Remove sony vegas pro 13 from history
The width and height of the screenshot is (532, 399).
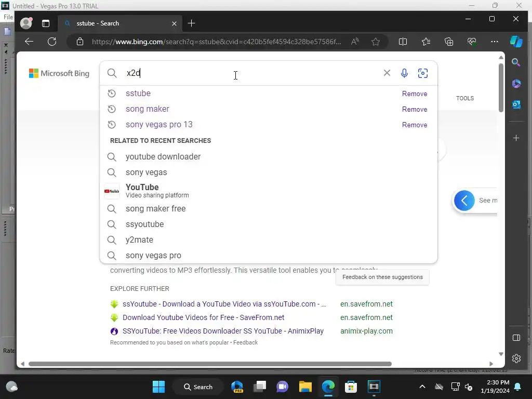click(x=414, y=125)
